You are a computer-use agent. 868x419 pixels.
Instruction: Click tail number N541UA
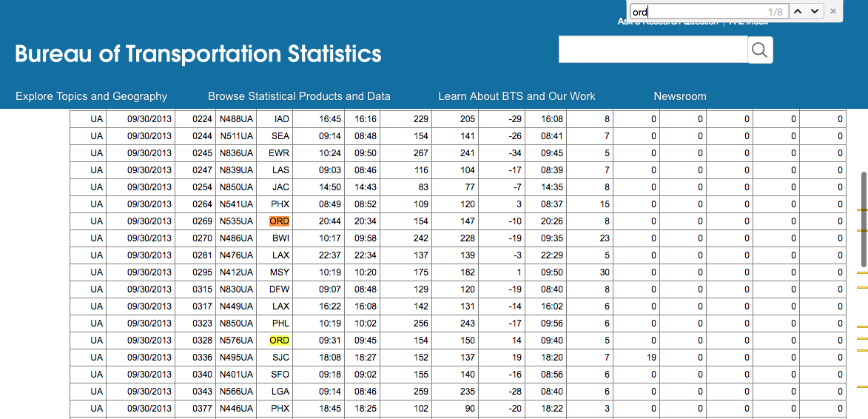point(236,204)
